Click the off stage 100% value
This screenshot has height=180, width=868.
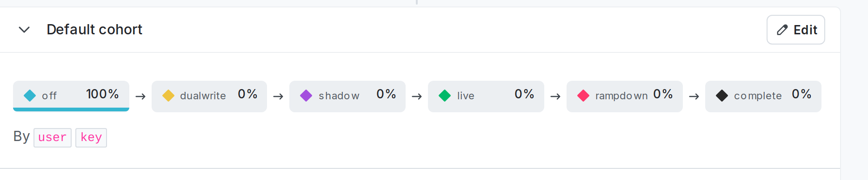(102, 94)
